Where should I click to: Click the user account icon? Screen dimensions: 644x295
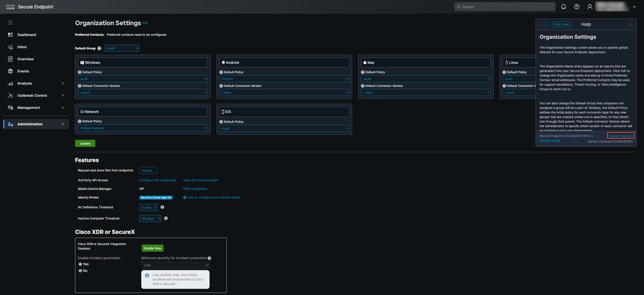[x=590, y=6]
